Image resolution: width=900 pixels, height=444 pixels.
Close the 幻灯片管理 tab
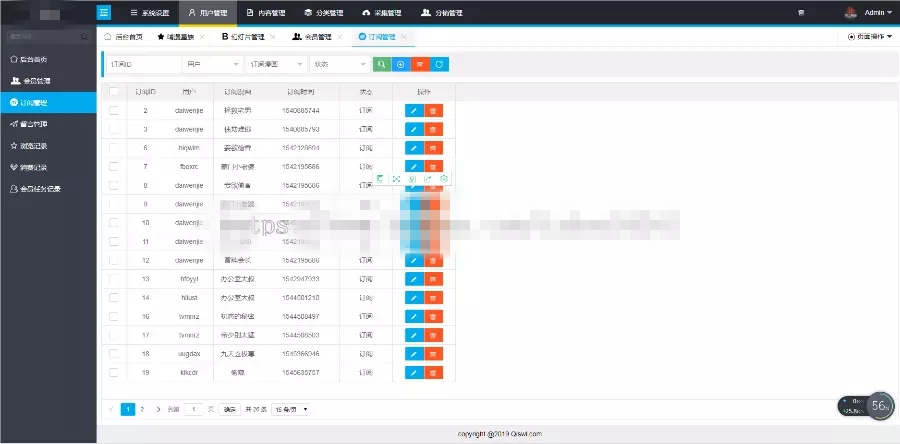pyautogui.click(x=273, y=37)
